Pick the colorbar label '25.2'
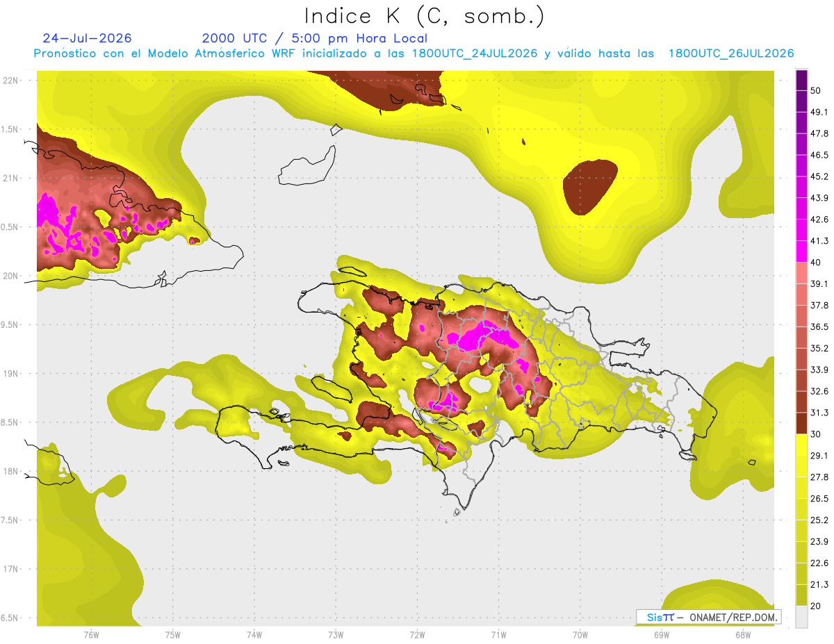Screen dimensions: 834x644 (819, 520)
